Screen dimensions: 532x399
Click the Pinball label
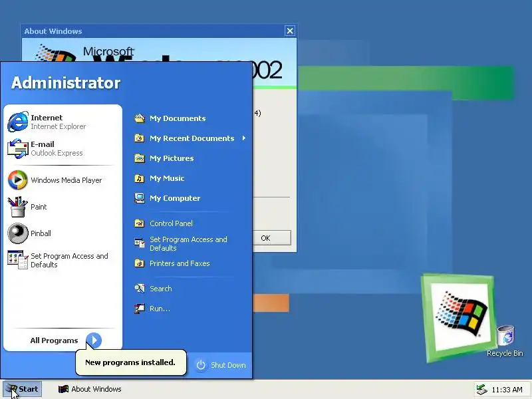pyautogui.click(x=41, y=233)
